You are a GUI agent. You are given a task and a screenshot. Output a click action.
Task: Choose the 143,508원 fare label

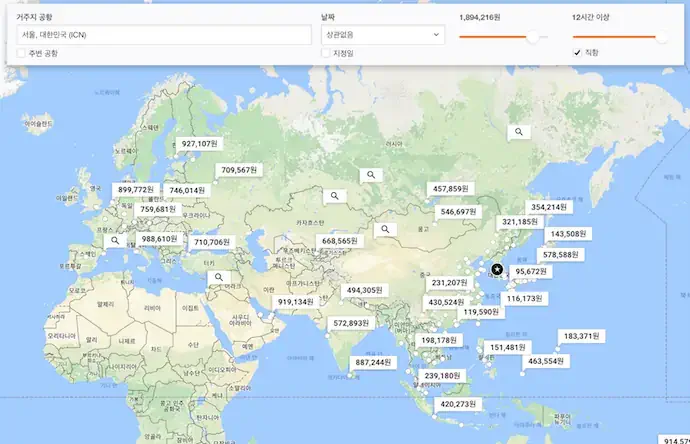[568, 234]
